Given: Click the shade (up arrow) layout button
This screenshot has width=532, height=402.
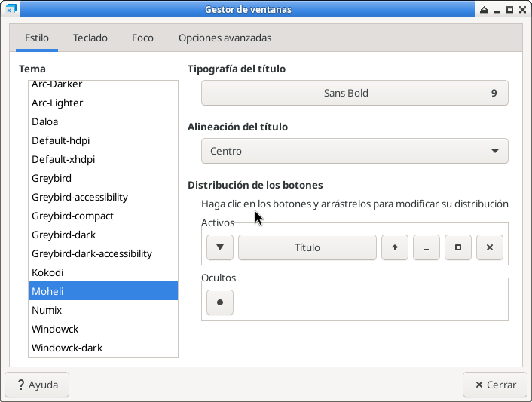Looking at the screenshot, I should pyautogui.click(x=394, y=247).
